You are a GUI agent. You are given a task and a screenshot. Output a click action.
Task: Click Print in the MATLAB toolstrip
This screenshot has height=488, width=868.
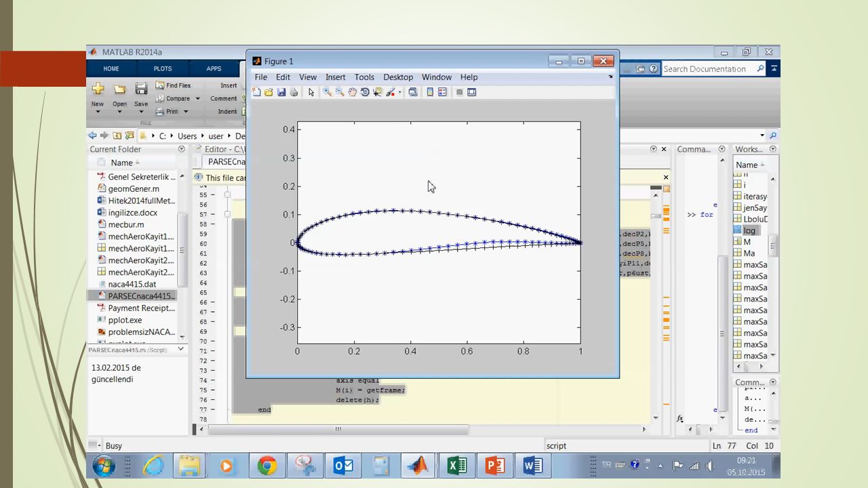167,111
